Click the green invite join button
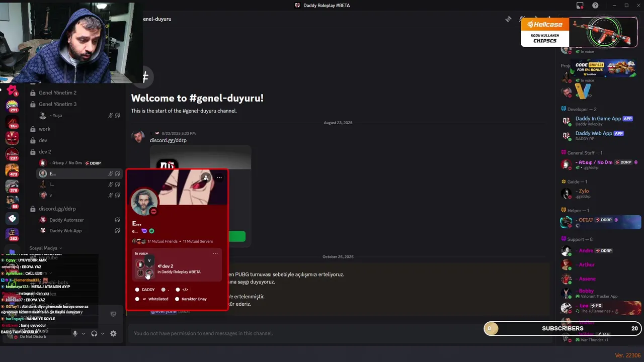Viewport: 644px width, 362px height. [x=236, y=236]
